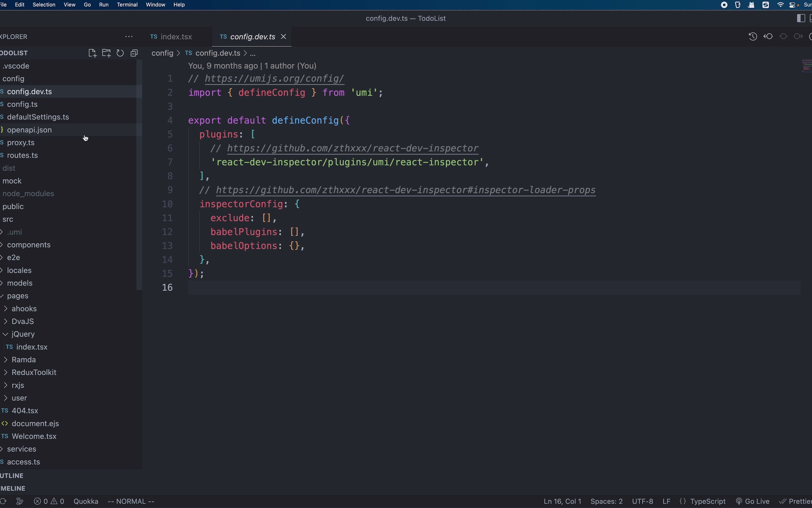The width and height of the screenshot is (812, 508).
Task: Open the Window menu
Action: [155, 5]
